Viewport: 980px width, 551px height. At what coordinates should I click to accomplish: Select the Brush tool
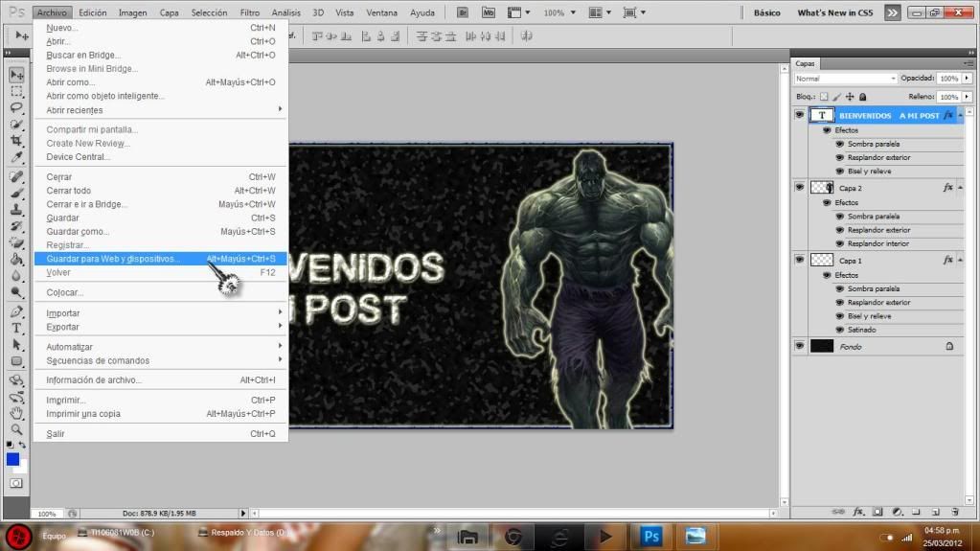click(16, 194)
